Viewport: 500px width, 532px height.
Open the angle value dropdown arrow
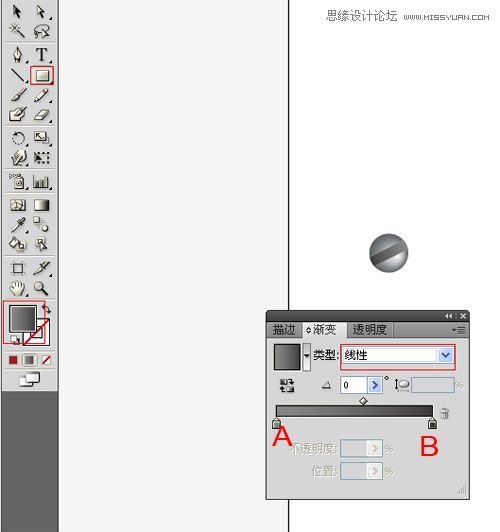pyautogui.click(x=375, y=385)
